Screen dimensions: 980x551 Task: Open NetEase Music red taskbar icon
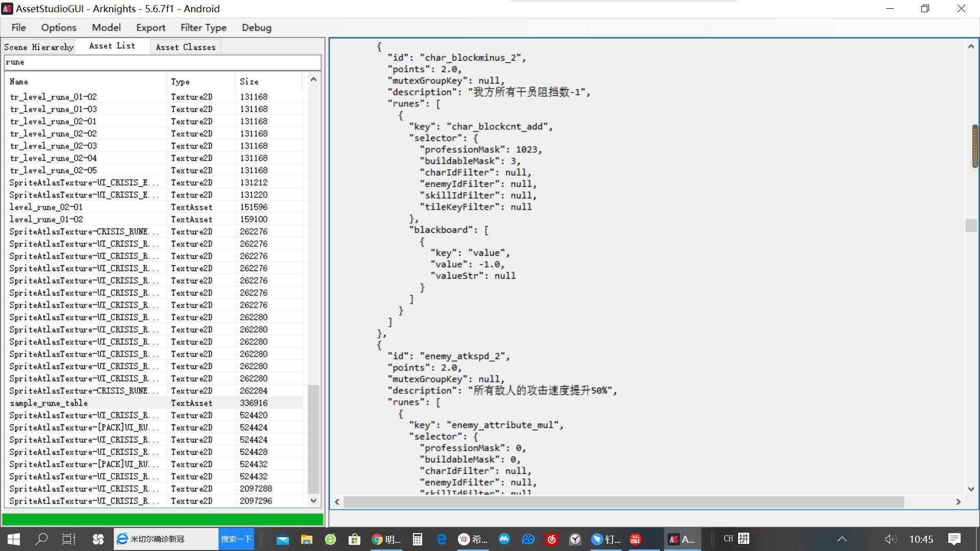point(552,539)
